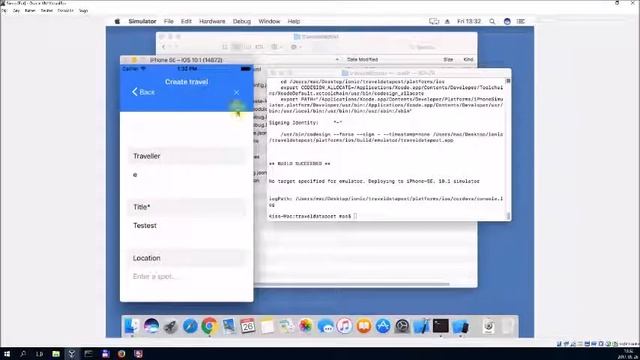Open iBooks from the Dock
The height and width of the screenshot is (360, 640).
363,326
